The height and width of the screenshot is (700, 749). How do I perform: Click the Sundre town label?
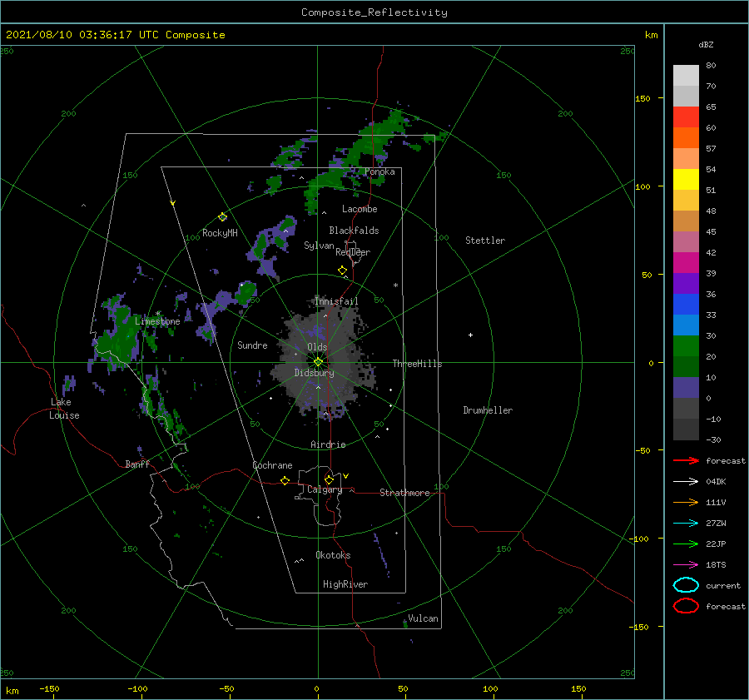[252, 345]
